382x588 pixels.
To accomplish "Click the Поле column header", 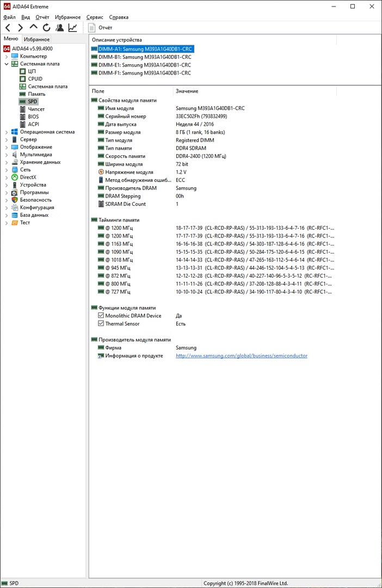I will pyautogui.click(x=131, y=91).
